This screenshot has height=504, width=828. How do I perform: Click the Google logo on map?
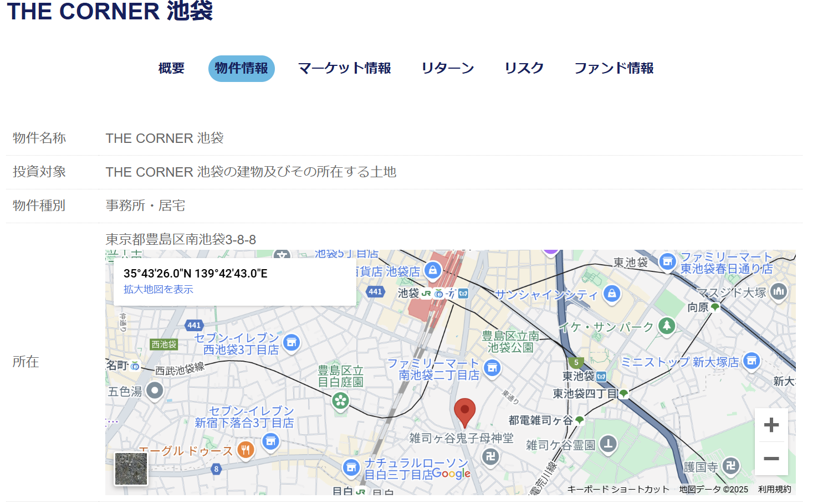pos(451,473)
